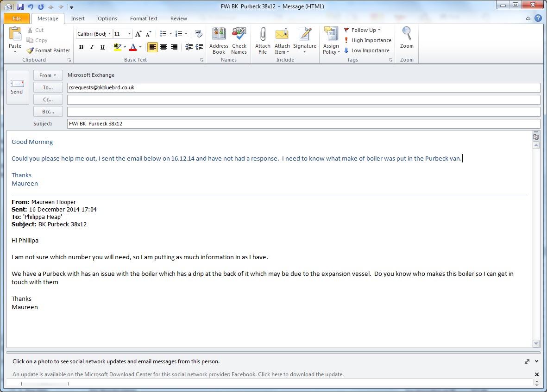Open the From account dropdown
Image resolution: width=547 pixels, height=392 pixels.
pos(48,75)
